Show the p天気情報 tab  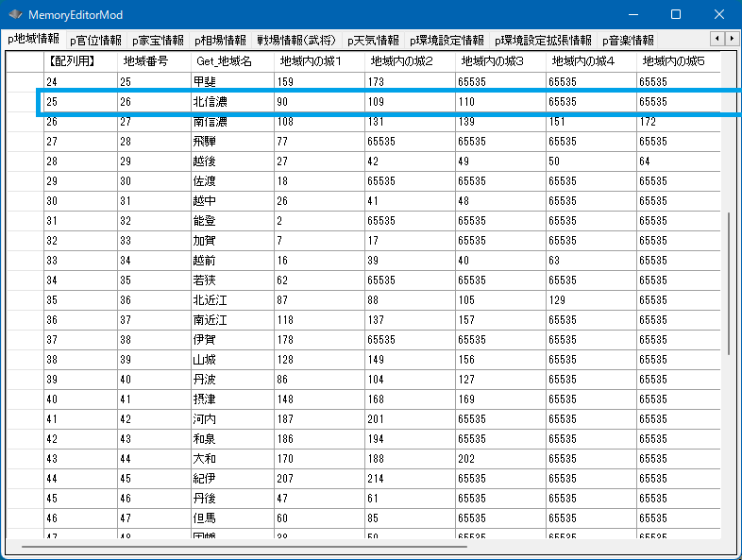tap(373, 41)
